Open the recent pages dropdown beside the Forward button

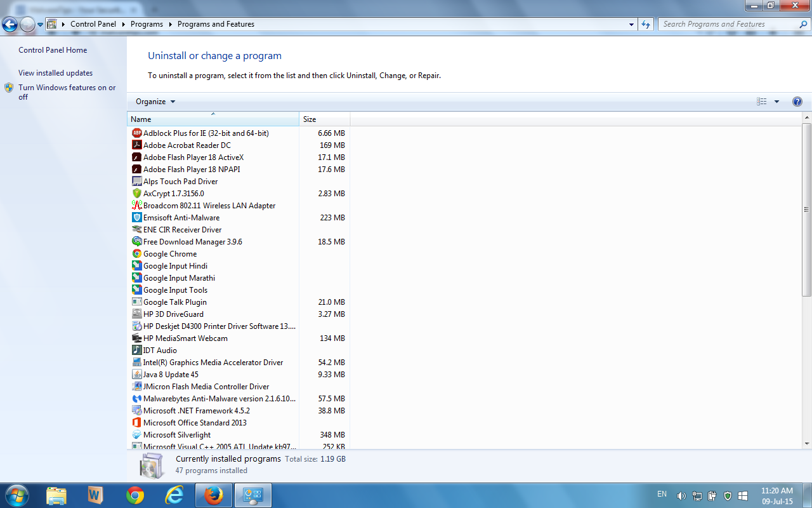pyautogui.click(x=41, y=25)
